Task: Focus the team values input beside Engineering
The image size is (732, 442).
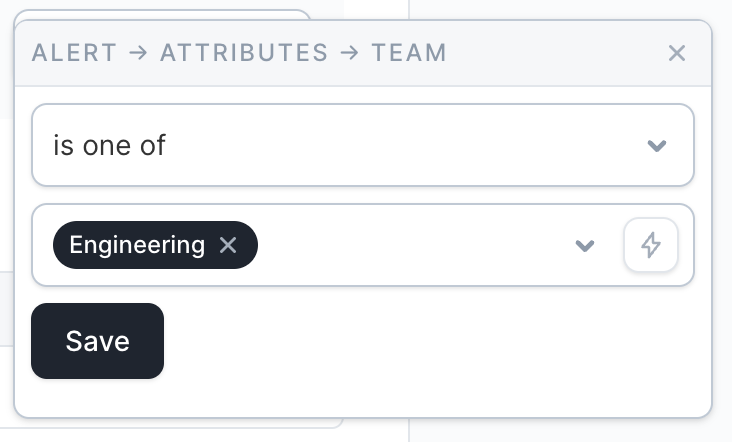Action: pos(410,245)
